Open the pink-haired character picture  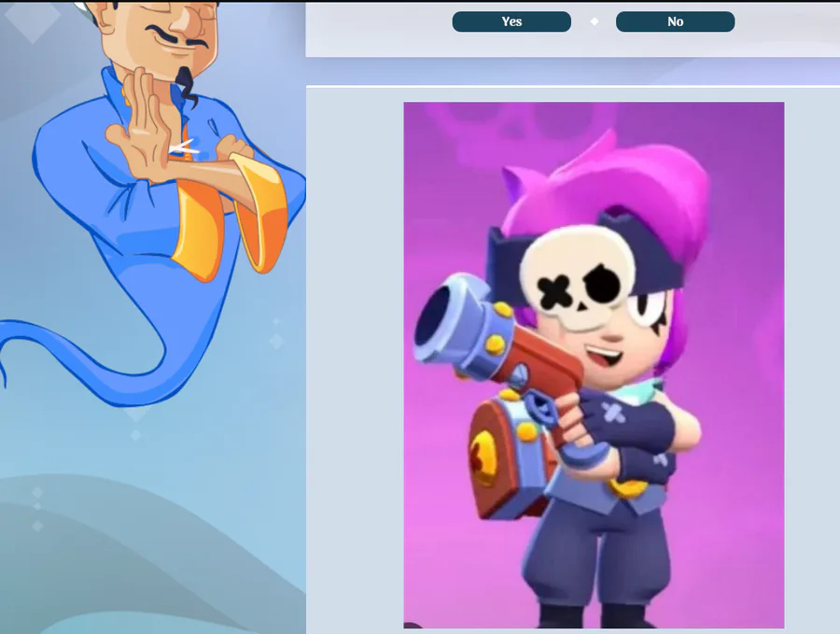594,364
